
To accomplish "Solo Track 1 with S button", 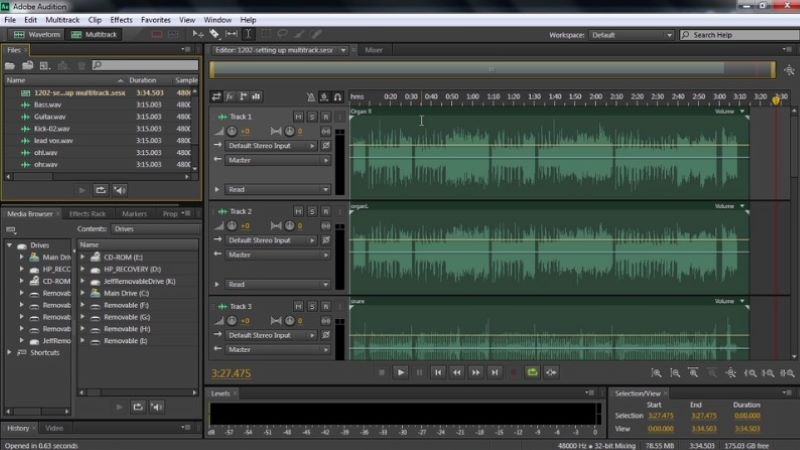I will click(x=312, y=117).
